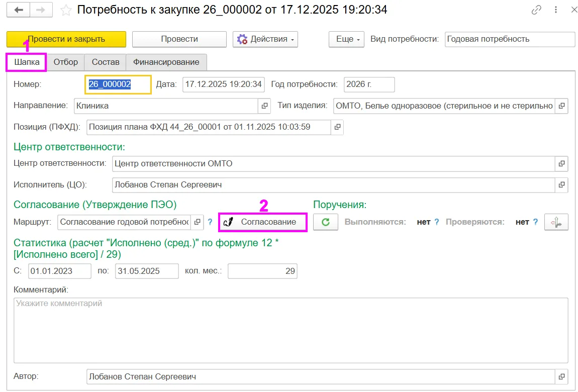Click the Исполнитель (ЦО) name field
Image resolution: width=578 pixels, height=392 pixels.
click(x=334, y=185)
